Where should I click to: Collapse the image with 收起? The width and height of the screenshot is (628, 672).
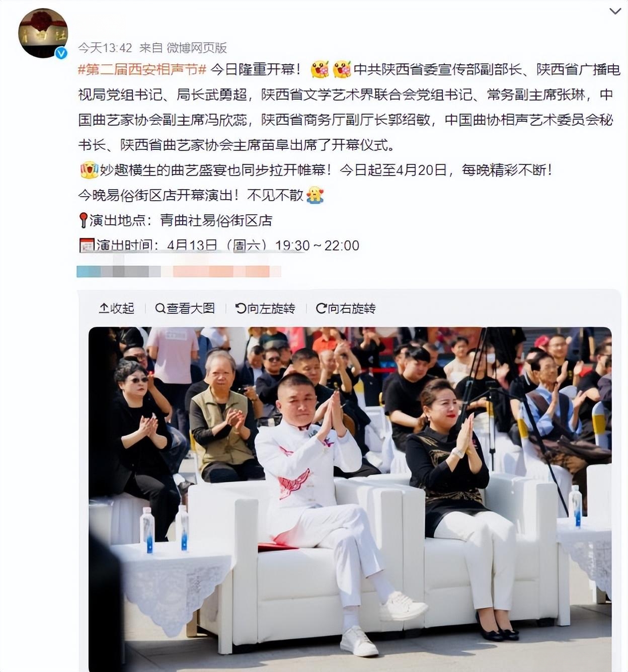tap(116, 308)
